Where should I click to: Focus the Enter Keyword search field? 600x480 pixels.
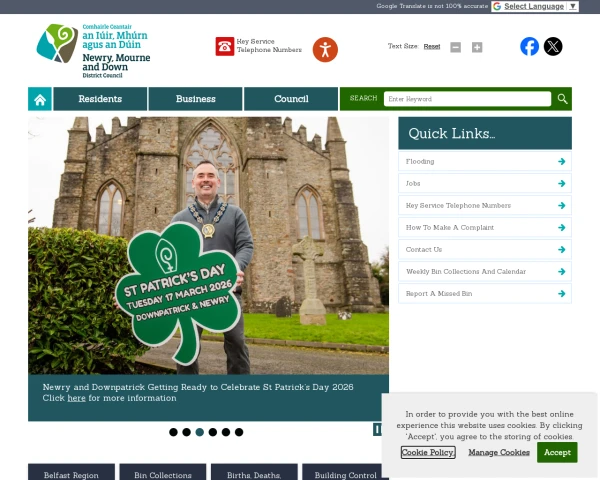pos(467,99)
